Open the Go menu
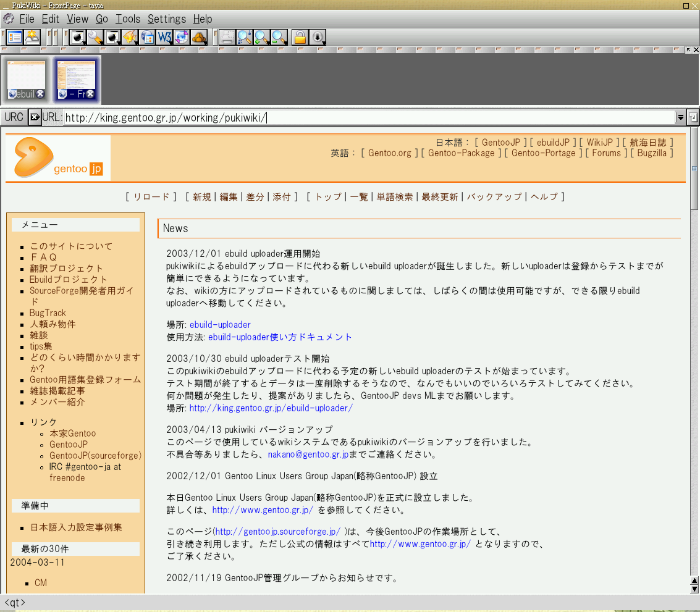 click(x=102, y=19)
